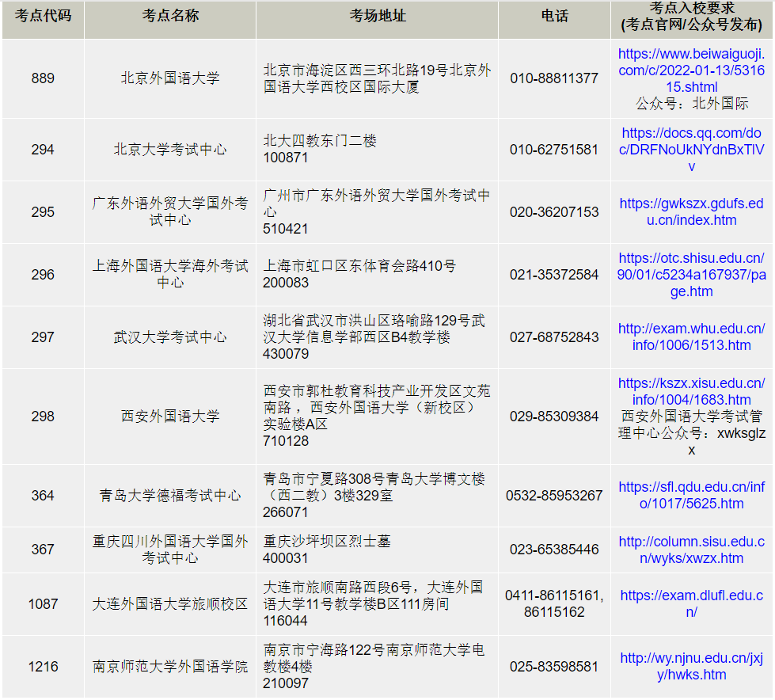Click the address 青岛市宁夏路308号

324,478
